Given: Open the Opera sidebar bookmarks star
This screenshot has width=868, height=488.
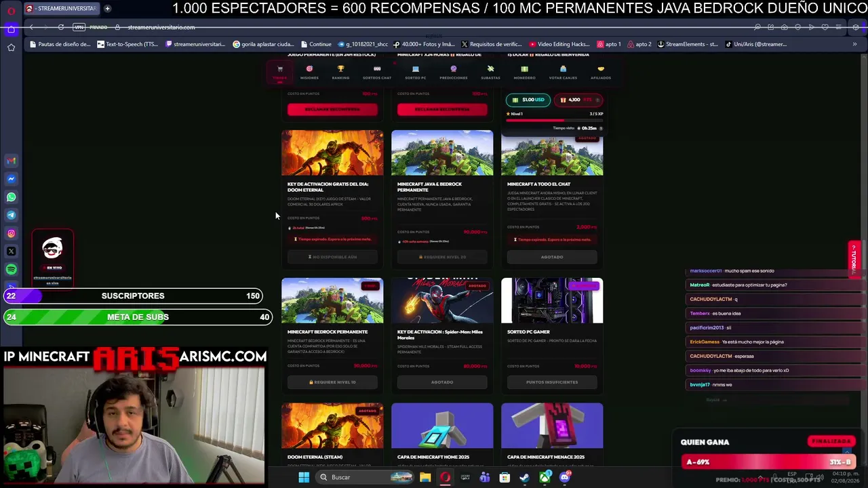Looking at the screenshot, I should click(11, 47).
